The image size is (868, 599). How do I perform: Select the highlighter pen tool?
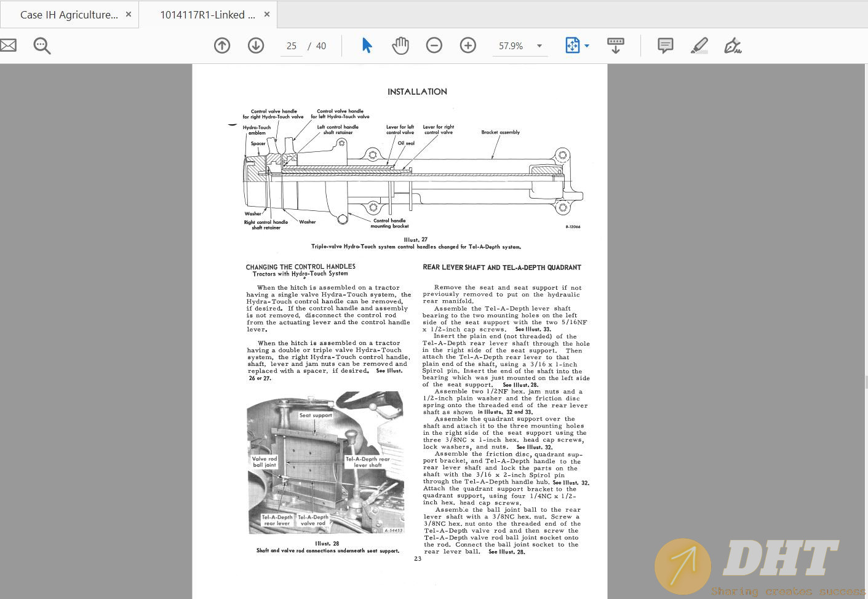click(699, 46)
